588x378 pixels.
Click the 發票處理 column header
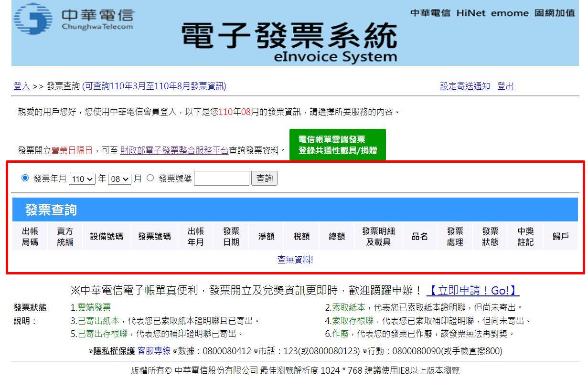pyautogui.click(x=455, y=236)
